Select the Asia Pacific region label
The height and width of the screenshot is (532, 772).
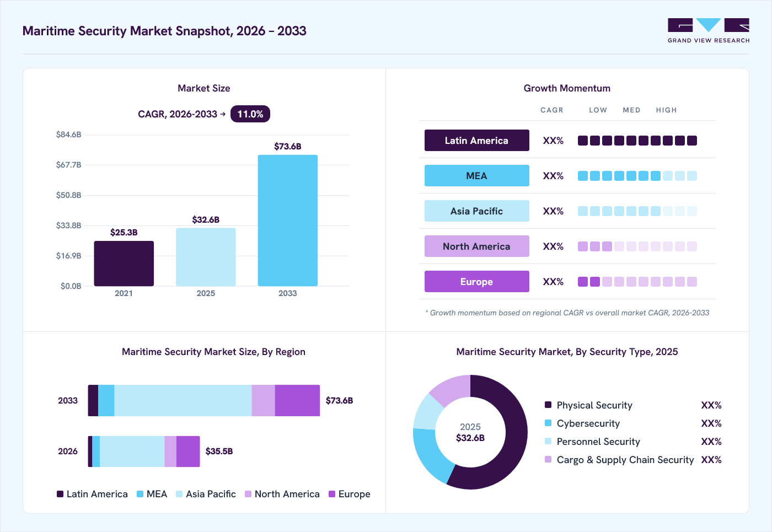pos(476,211)
